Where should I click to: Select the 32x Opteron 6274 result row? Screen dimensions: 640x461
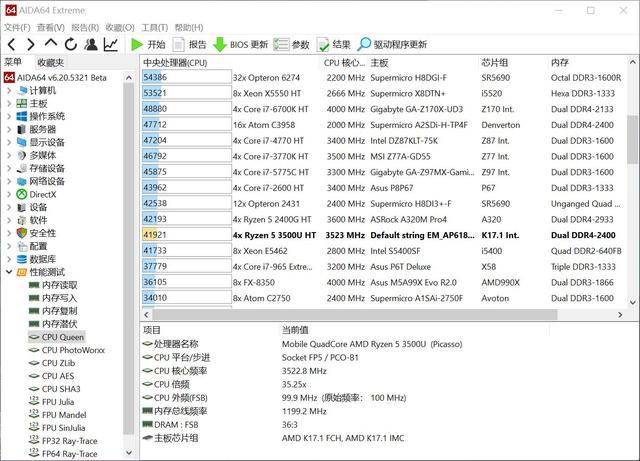(x=384, y=78)
